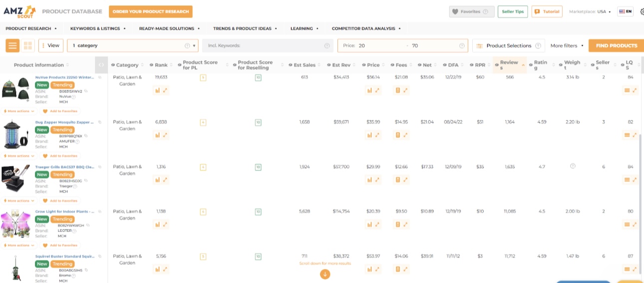
Task: Open the 1 category dropdown
Action: click(x=133, y=45)
